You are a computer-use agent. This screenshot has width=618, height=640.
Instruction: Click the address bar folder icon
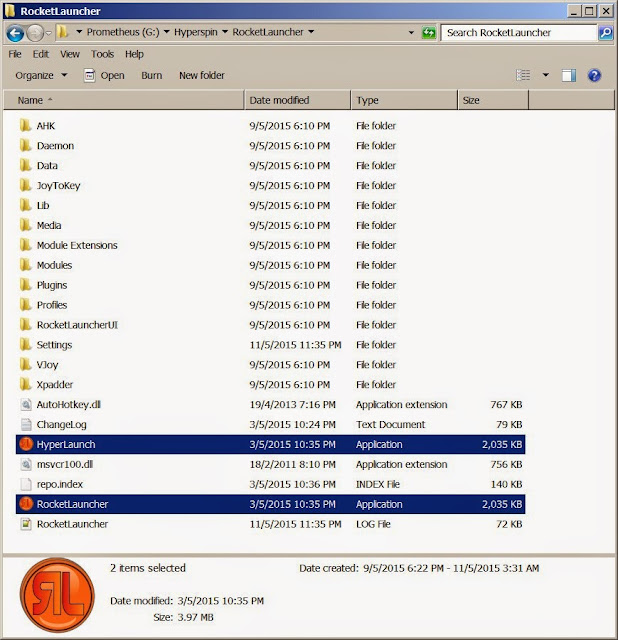coord(62,32)
